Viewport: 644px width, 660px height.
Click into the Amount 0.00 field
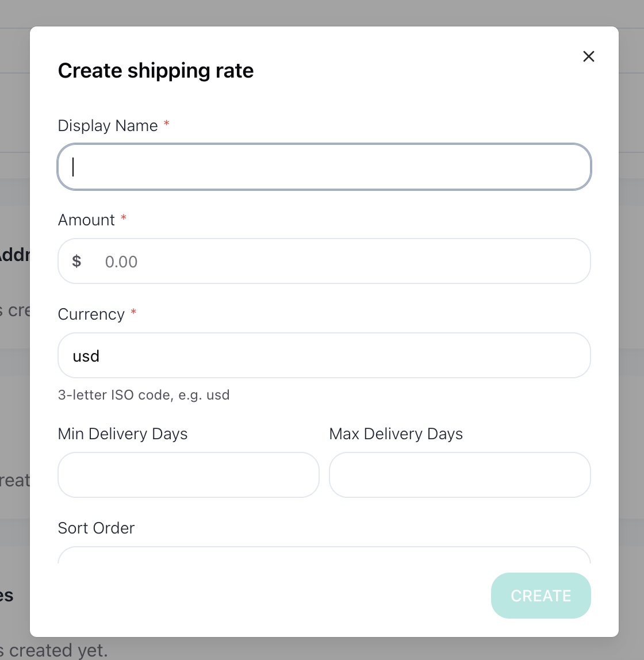324,261
